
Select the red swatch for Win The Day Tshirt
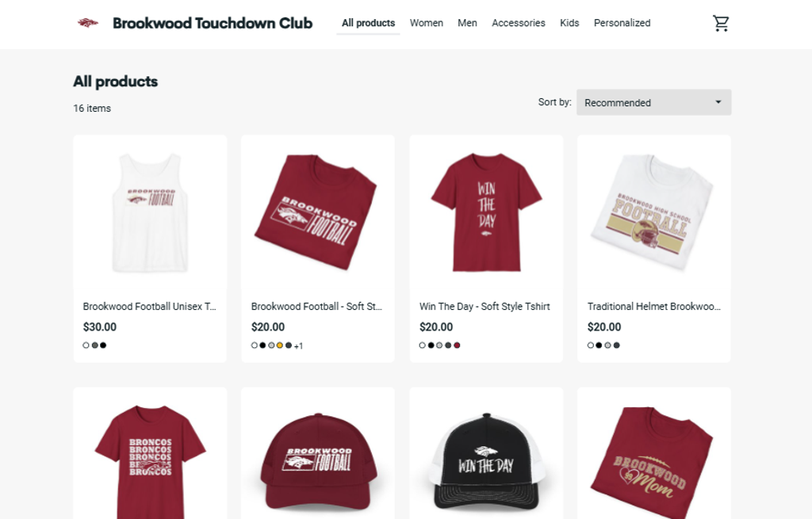pyautogui.click(x=457, y=345)
